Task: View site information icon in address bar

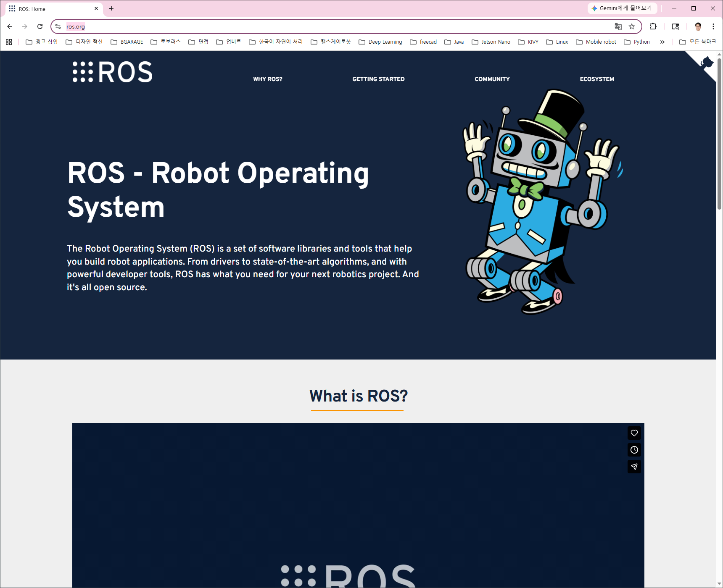Action: pyautogui.click(x=58, y=26)
